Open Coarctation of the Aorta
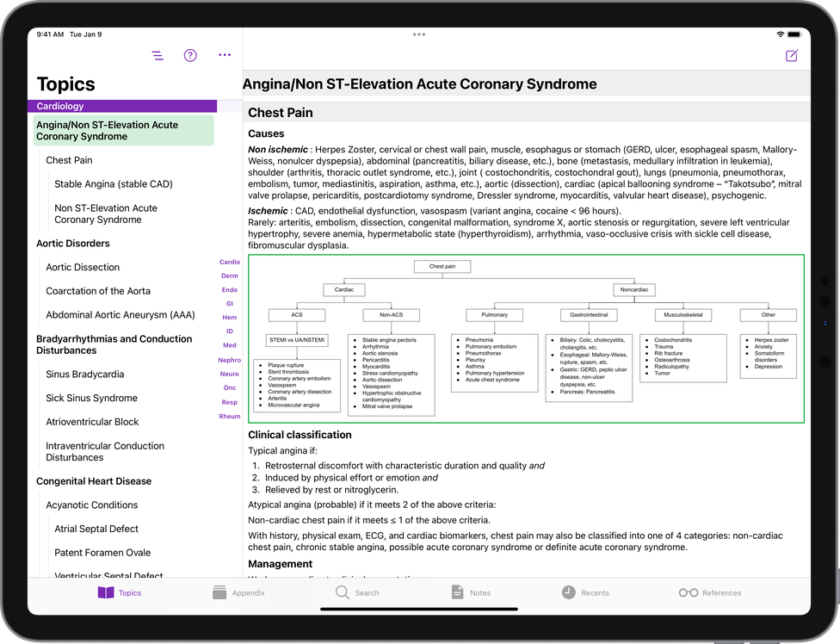 coord(98,291)
